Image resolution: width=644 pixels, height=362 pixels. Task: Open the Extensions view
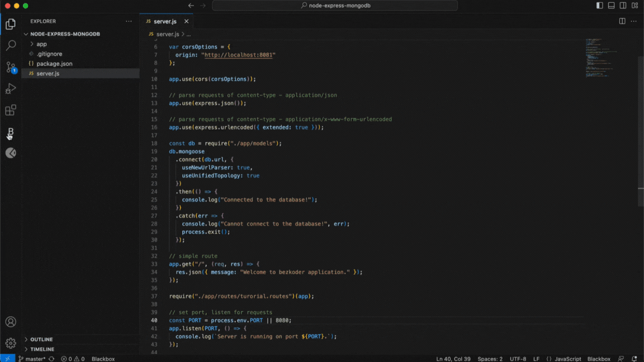tap(11, 110)
